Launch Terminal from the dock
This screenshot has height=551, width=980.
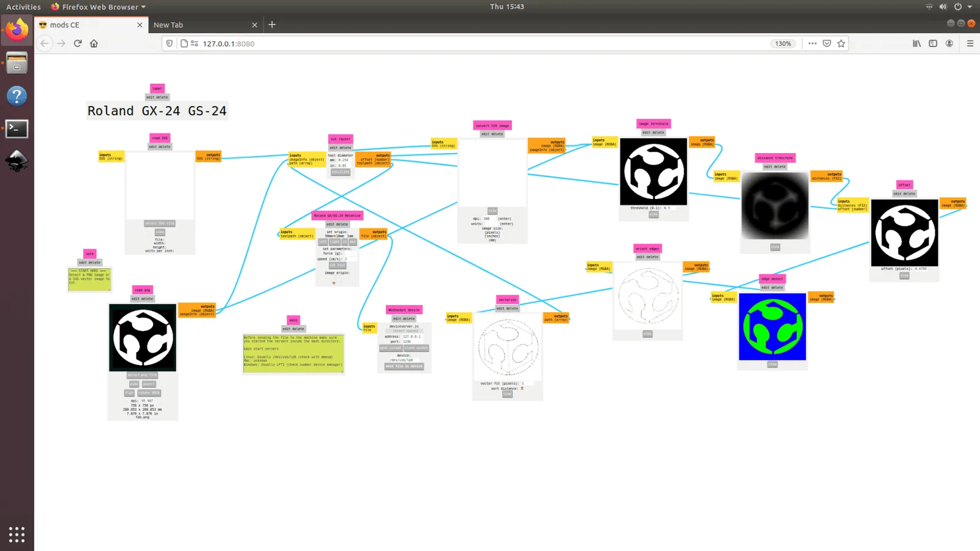click(x=17, y=129)
